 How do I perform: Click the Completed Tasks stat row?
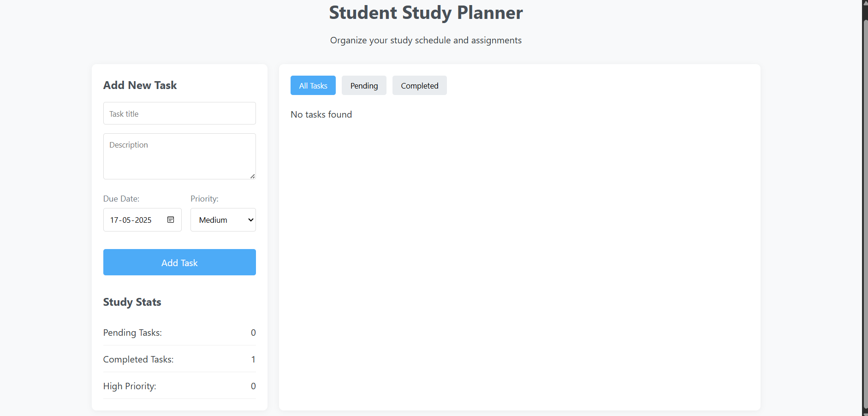(x=179, y=359)
